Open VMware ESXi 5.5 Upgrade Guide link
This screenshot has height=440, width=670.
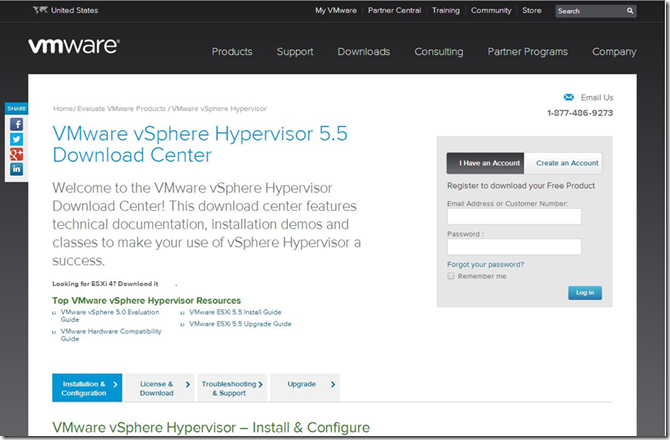tap(241, 324)
